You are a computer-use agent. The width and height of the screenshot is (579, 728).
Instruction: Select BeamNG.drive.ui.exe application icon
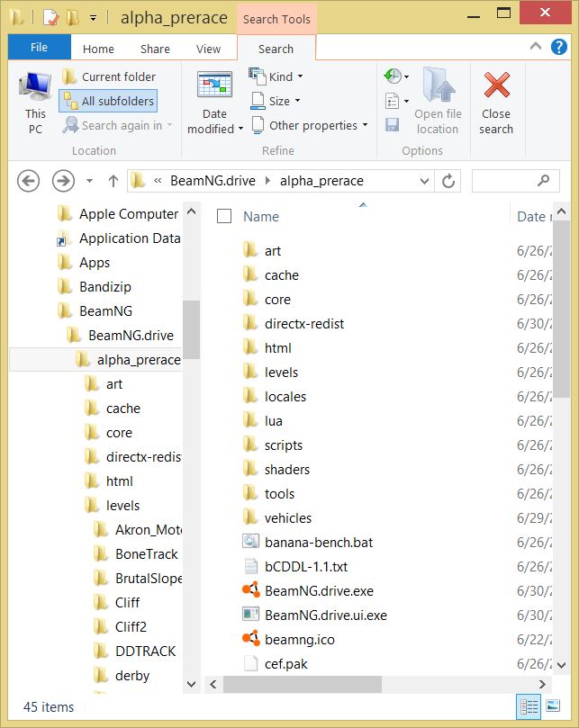click(251, 615)
